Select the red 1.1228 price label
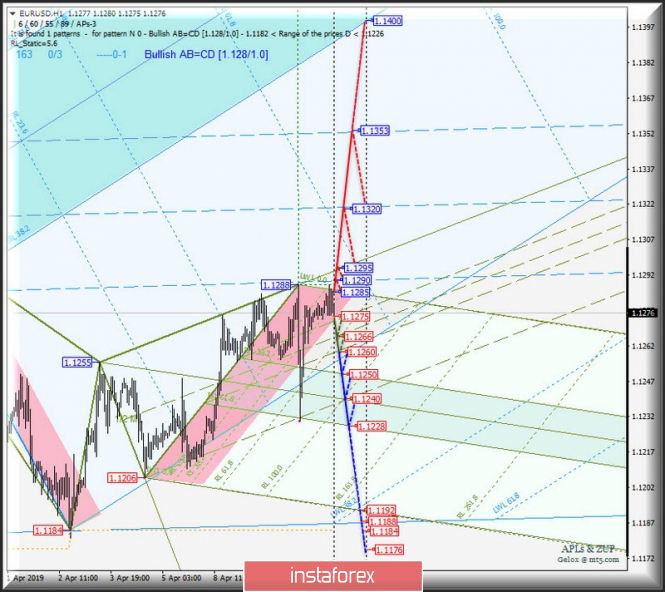Screen dimensions: 665x592 coord(372,426)
